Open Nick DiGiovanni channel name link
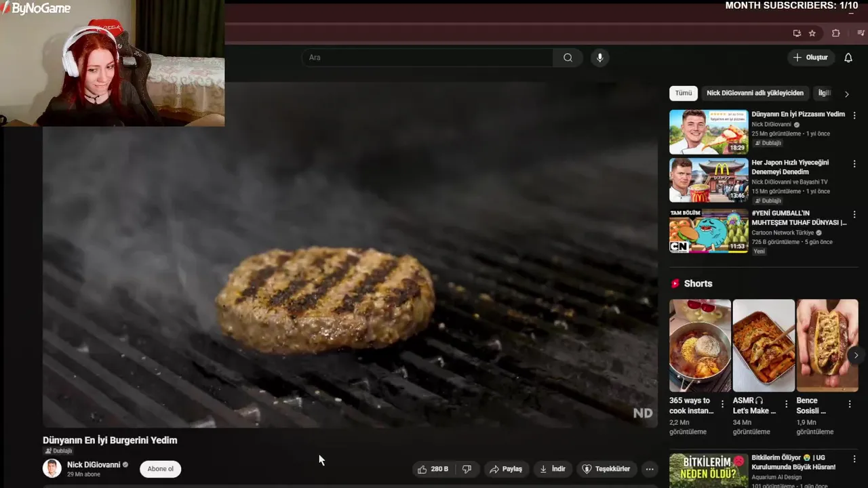The width and height of the screenshot is (868, 488). 94,465
